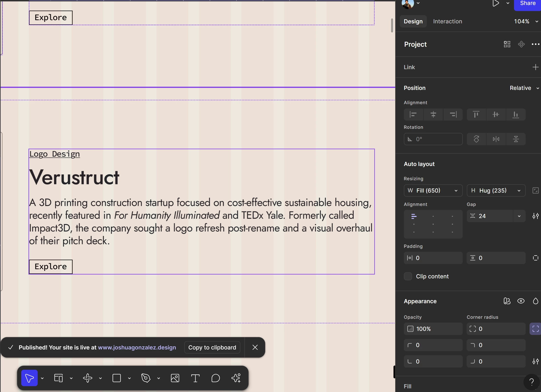The height and width of the screenshot is (392, 541).
Task: Click the Opacity 100% field
Action: point(433,329)
